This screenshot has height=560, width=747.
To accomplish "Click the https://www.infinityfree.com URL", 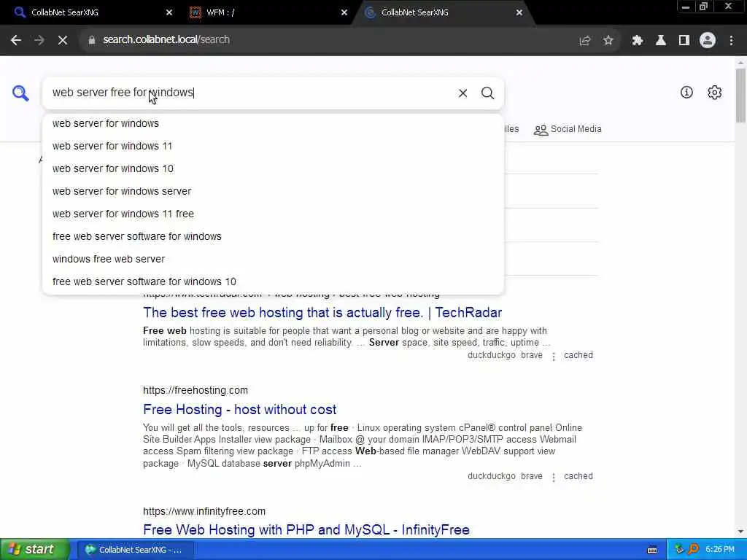I will click(x=204, y=511).
